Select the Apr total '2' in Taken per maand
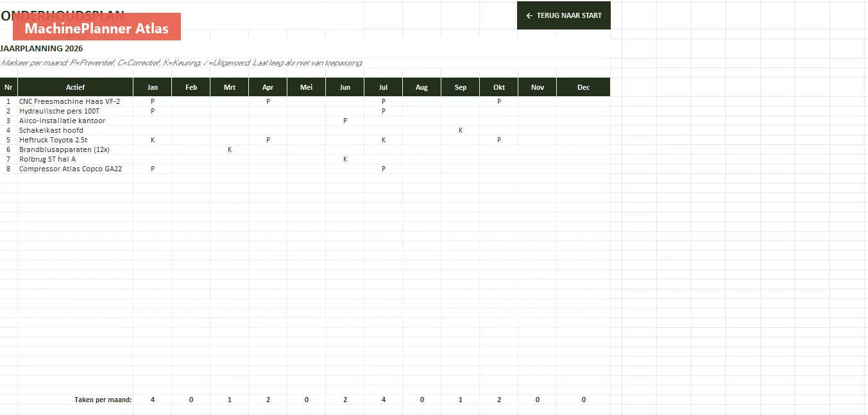The width and height of the screenshot is (868, 415). pyautogui.click(x=268, y=400)
